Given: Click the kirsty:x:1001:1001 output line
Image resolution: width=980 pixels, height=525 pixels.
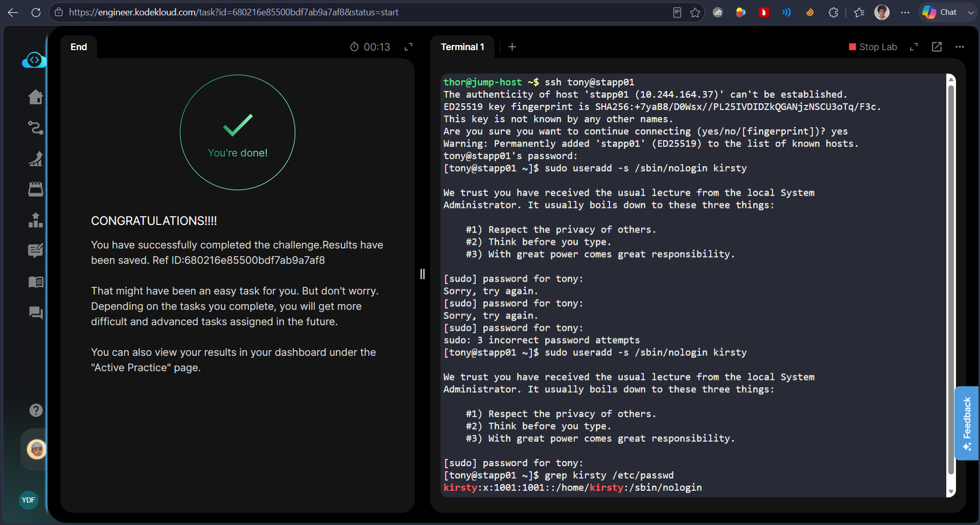Looking at the screenshot, I should tap(572, 488).
